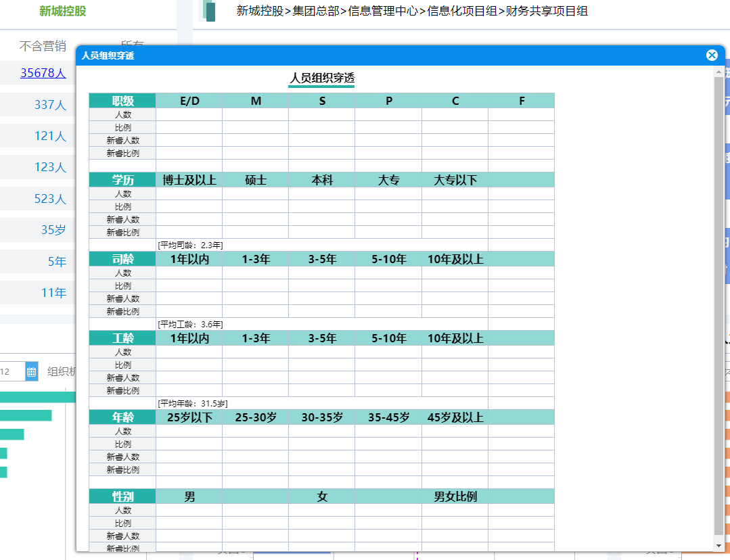Image resolution: width=730 pixels, height=560 pixels.
Task: Click the teal organization icon beside breadcrumb
Action: pos(210,11)
